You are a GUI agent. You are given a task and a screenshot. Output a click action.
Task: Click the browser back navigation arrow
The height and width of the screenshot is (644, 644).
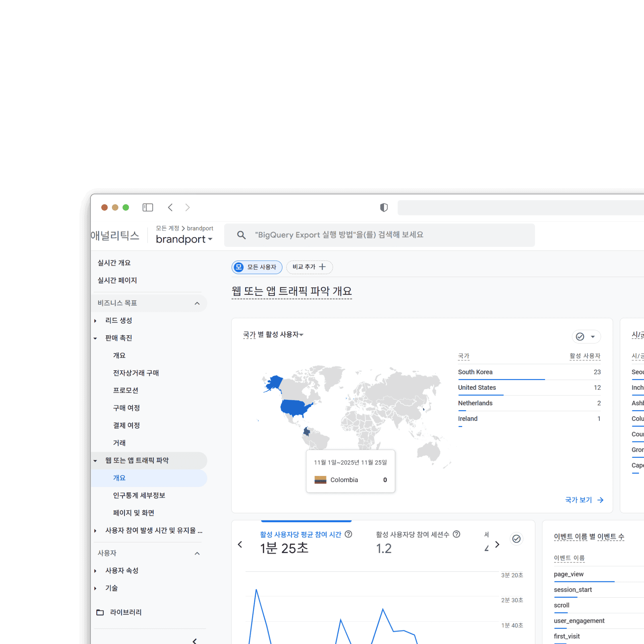click(x=170, y=208)
